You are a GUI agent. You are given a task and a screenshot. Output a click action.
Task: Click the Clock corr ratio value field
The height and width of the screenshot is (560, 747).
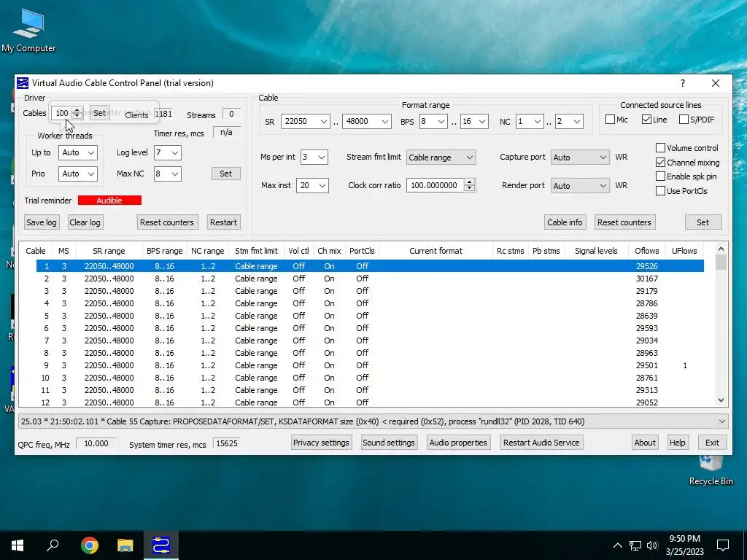(435, 186)
